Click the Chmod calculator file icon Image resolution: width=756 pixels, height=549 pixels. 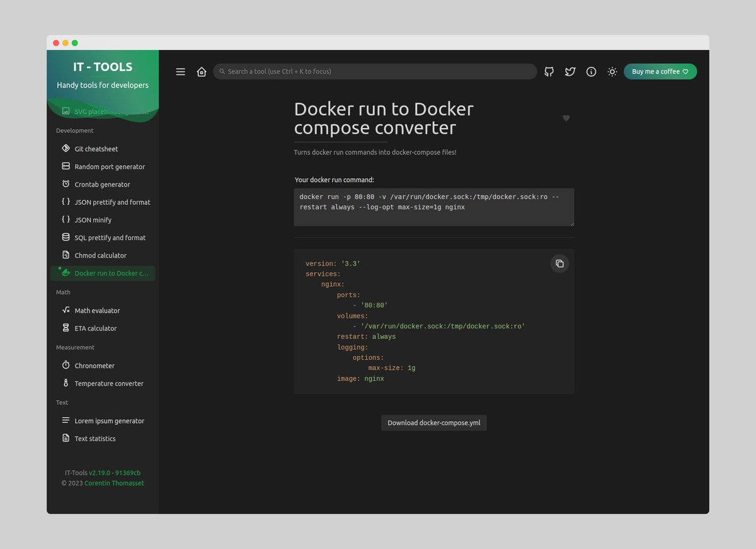tap(66, 255)
